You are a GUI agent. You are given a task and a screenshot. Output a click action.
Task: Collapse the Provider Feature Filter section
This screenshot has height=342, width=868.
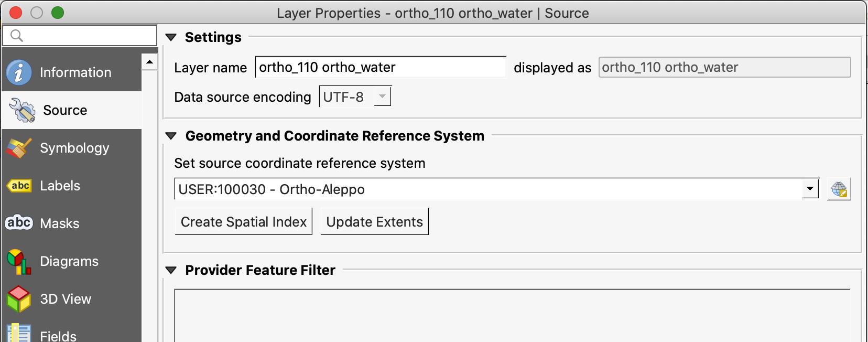pyautogui.click(x=171, y=270)
